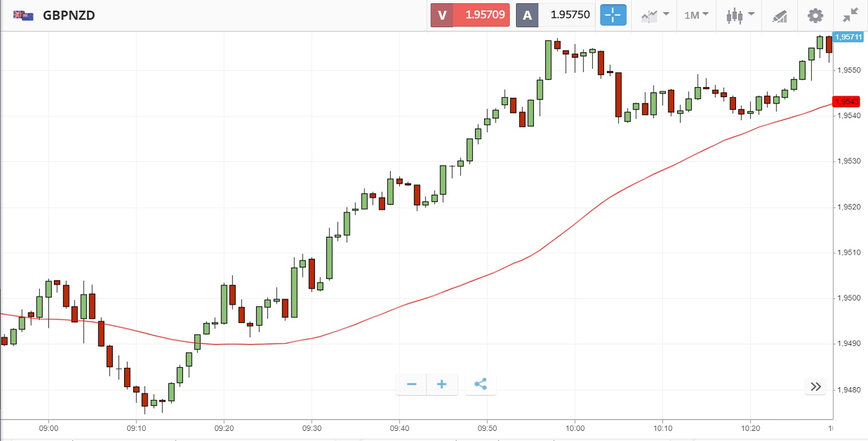Screen dimensions: 868x441
Task: Expand the 1M timeframe dropdown
Action: click(696, 15)
